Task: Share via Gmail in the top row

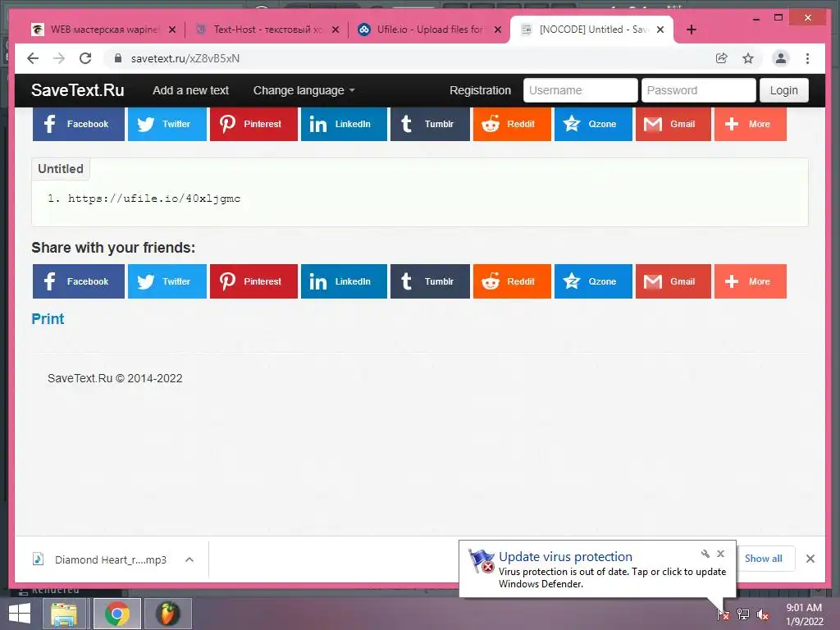Action: (673, 124)
